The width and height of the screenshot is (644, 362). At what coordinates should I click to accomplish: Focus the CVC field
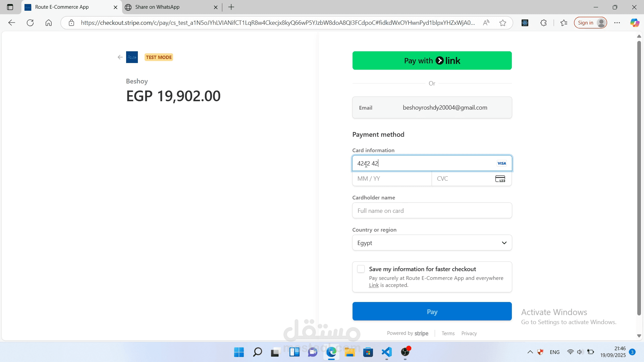472,179
